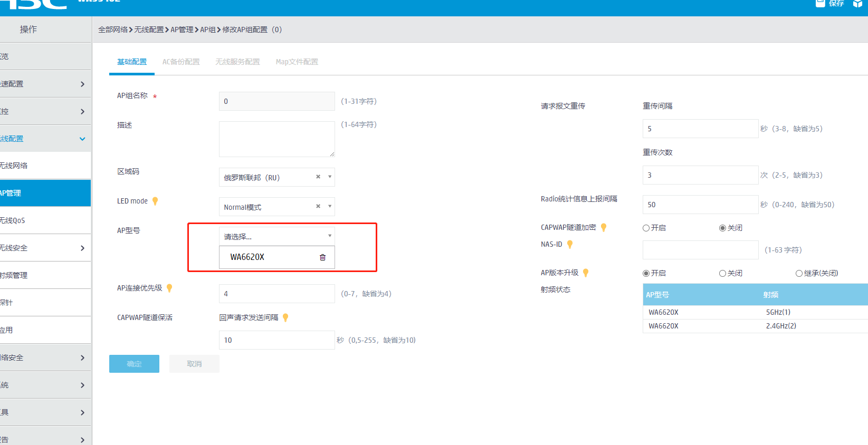Click the 确定 button
This screenshot has width=868, height=445.
tap(134, 364)
